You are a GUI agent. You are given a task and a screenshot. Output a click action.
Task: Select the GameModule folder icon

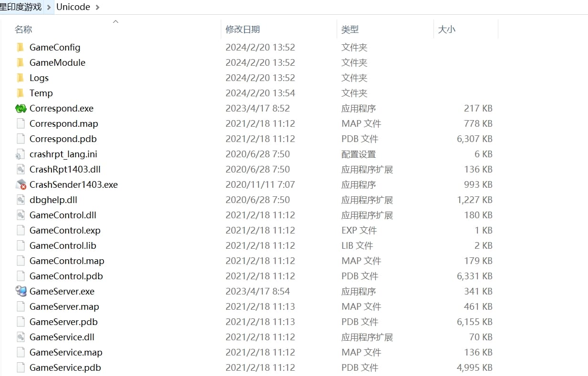(20, 62)
